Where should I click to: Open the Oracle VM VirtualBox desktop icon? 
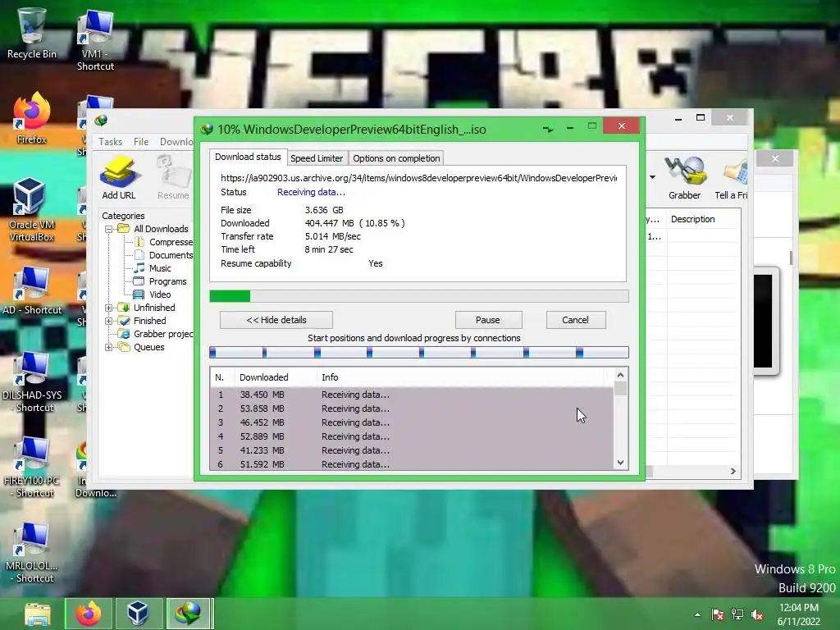pos(31,210)
